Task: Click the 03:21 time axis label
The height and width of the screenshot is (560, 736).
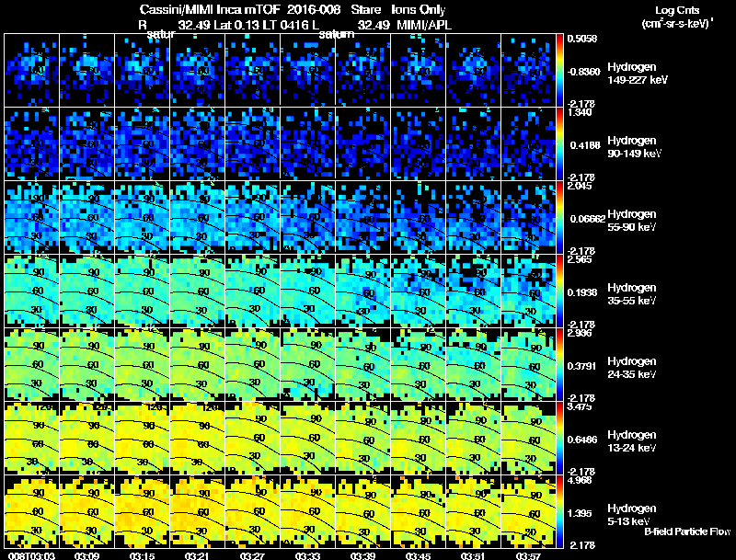Action: pyautogui.click(x=197, y=555)
